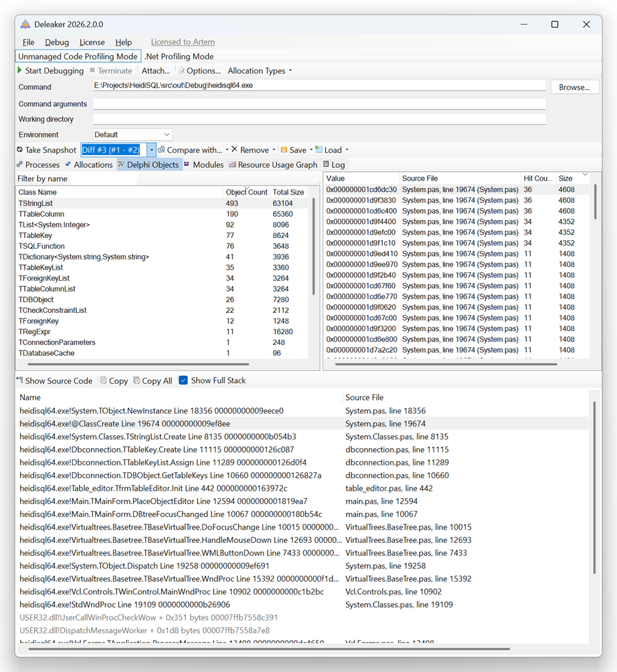Click the Working directory input field
This screenshot has height=672, width=617.
point(319,119)
